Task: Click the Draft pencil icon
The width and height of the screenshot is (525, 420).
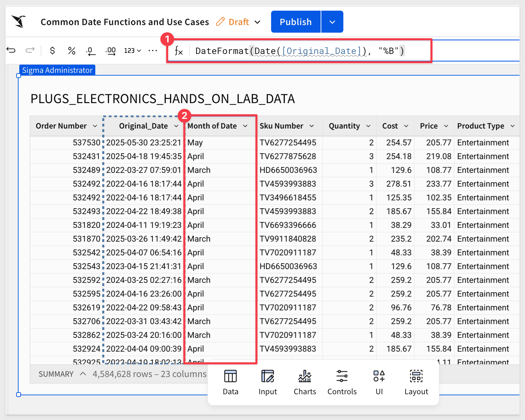Action: click(220, 22)
